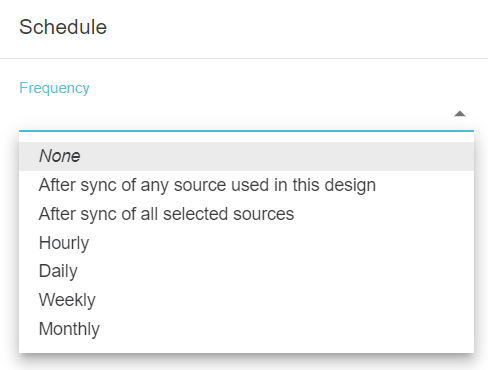Choose the Weekly frequency option
Screen dimensions: 488x370
246,300
